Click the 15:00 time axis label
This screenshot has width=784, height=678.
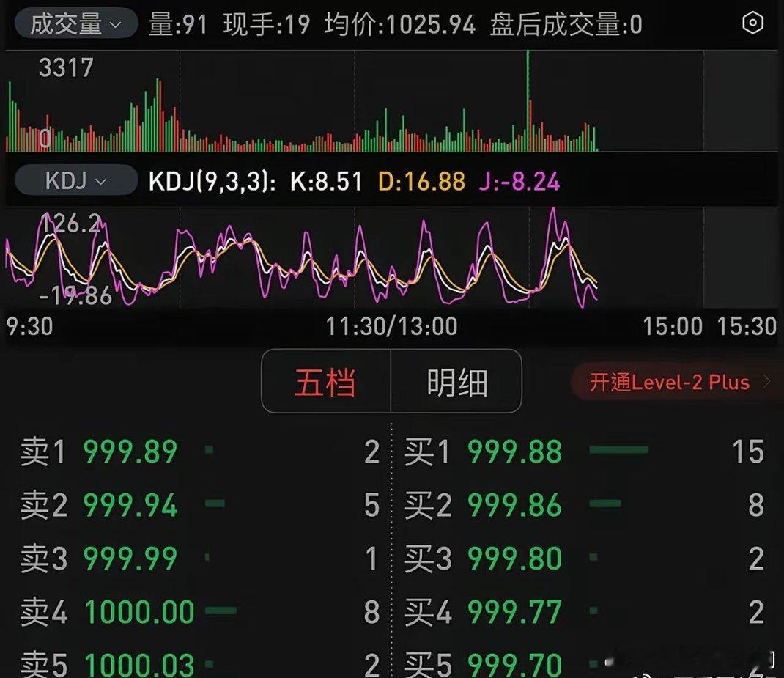pyautogui.click(x=673, y=326)
